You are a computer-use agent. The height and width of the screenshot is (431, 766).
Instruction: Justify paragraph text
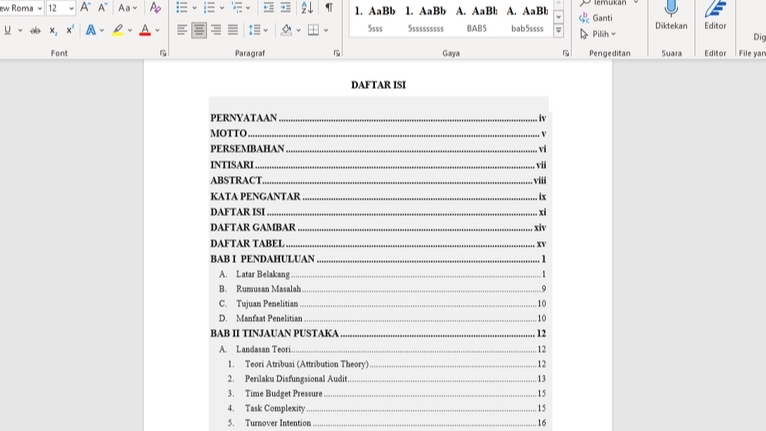pos(233,30)
